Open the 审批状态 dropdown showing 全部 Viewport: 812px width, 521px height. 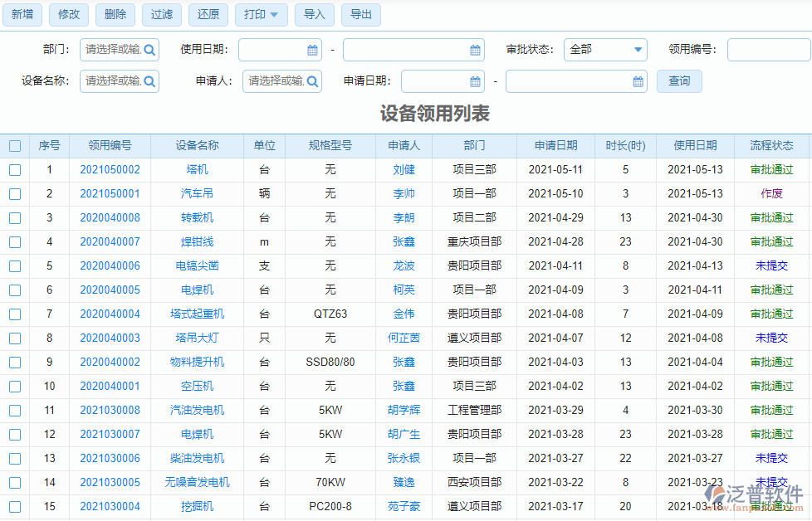point(605,50)
